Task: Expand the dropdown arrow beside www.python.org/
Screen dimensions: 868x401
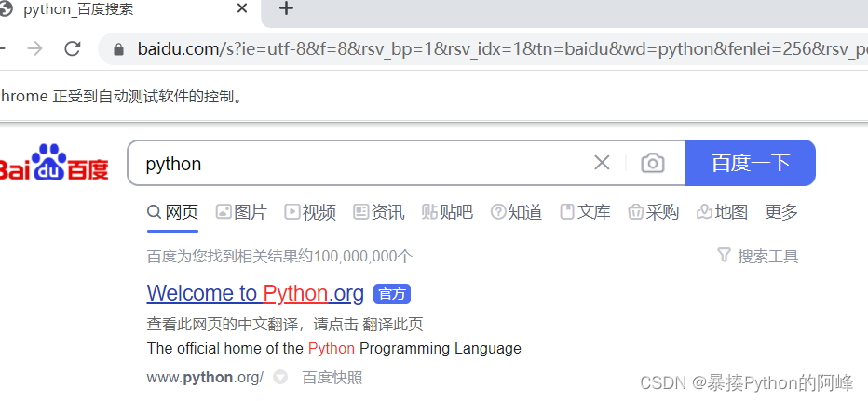Action: point(281,378)
